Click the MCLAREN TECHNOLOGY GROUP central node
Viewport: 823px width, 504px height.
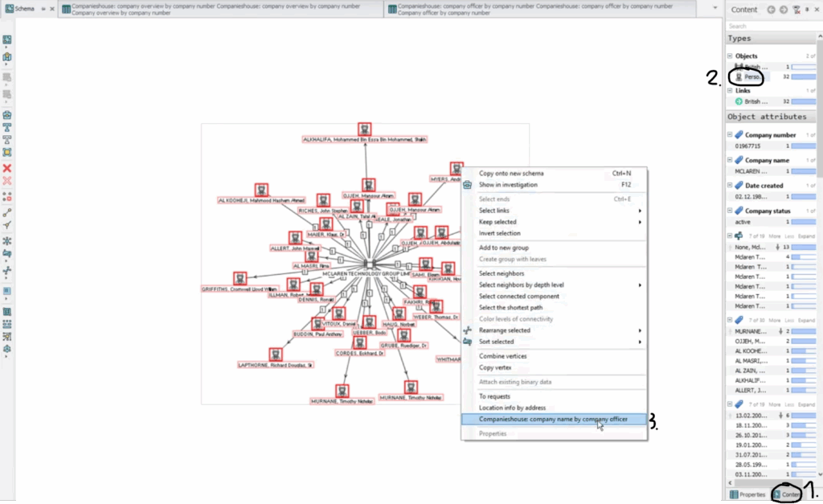point(367,264)
